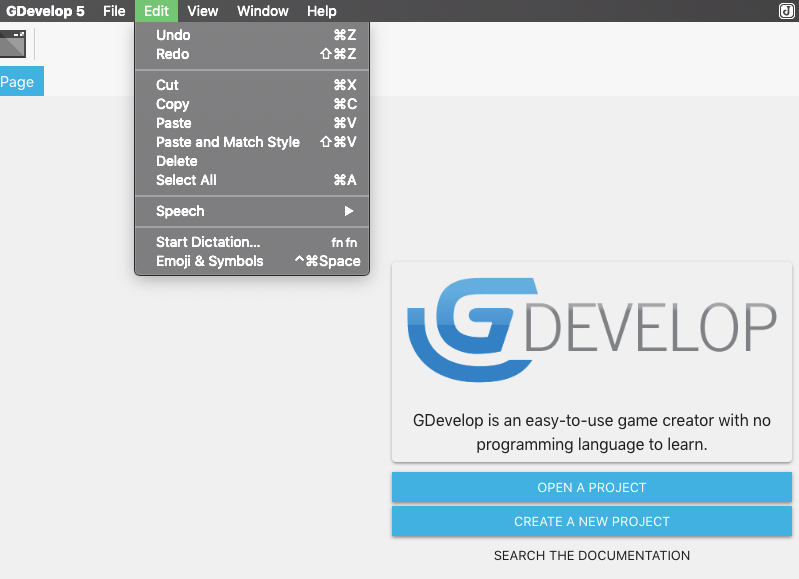Viewport: 799px width, 579px height.
Task: Select Copy in the Edit menu
Action: tap(252, 104)
